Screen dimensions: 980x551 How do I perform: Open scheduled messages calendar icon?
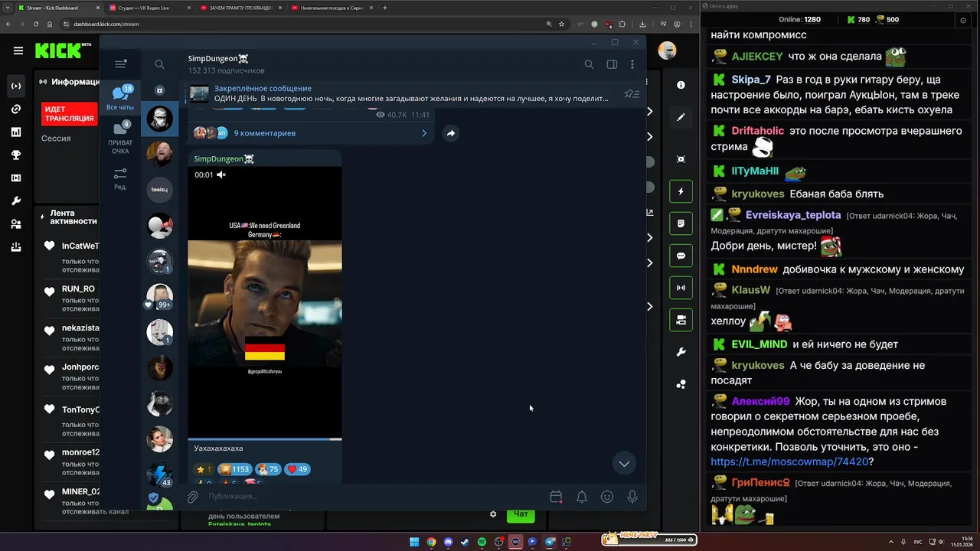[556, 497]
